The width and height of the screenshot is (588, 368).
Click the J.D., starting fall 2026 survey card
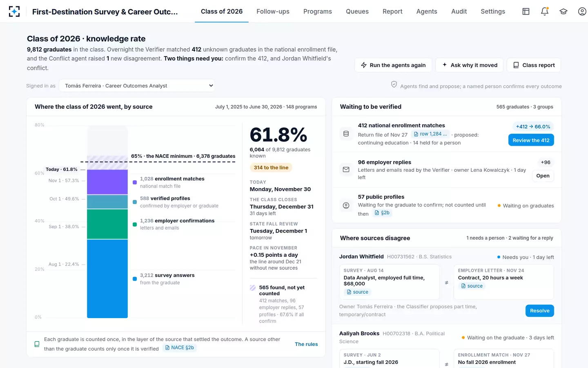coord(390,359)
